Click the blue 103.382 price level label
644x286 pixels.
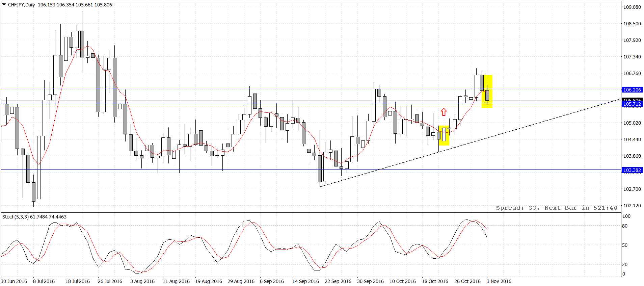632,170
